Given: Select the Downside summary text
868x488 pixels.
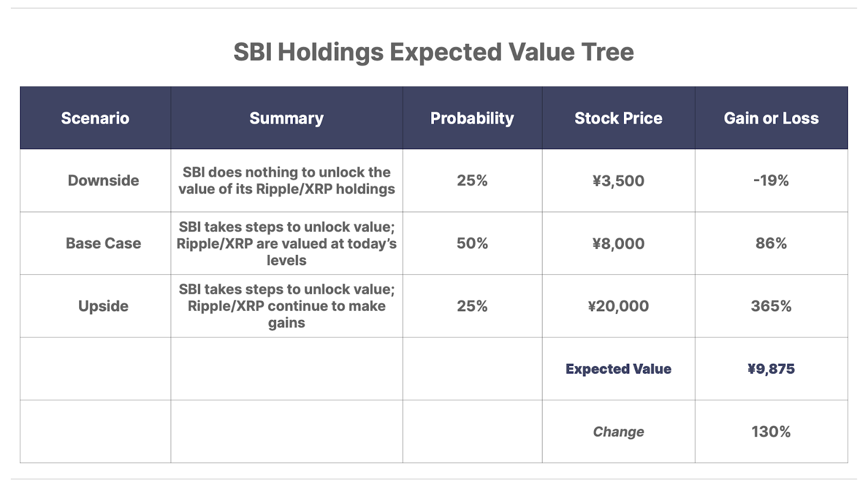Looking at the screenshot, I should point(286,181).
